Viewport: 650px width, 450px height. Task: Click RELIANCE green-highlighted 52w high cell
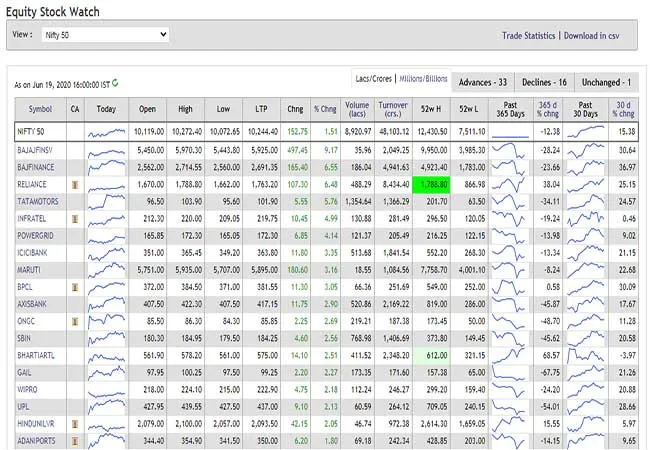point(431,185)
